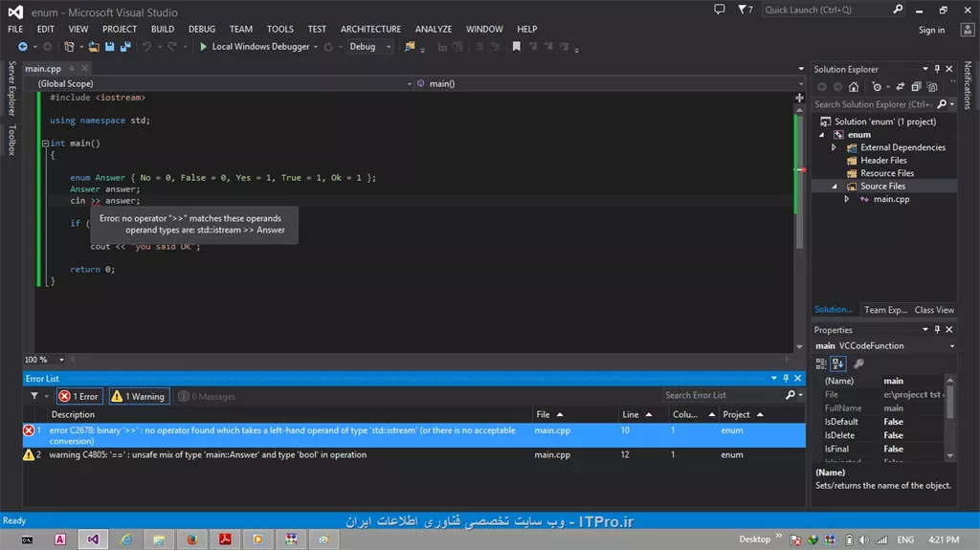This screenshot has height=550, width=980.
Task: Open Property Pages wrench icon
Action: [x=859, y=363]
